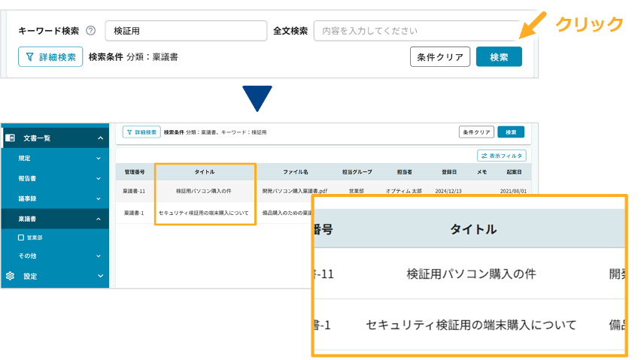Click the help icon beside キーワード検索
644x360 pixels.
(91, 31)
